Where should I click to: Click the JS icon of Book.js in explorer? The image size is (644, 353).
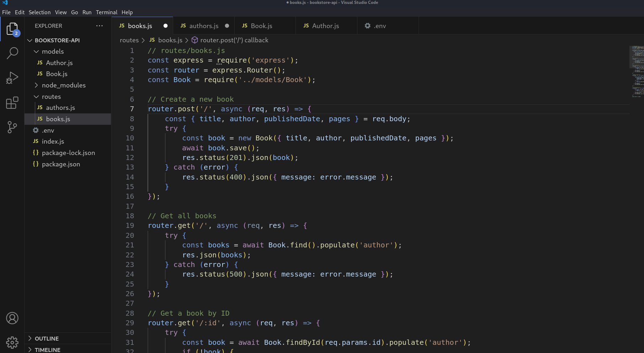[40, 74]
